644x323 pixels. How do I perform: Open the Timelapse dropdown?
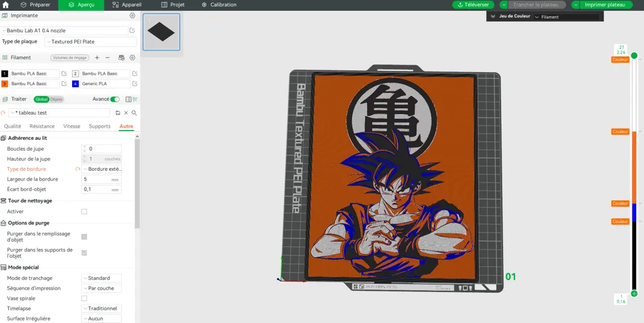[x=102, y=309]
